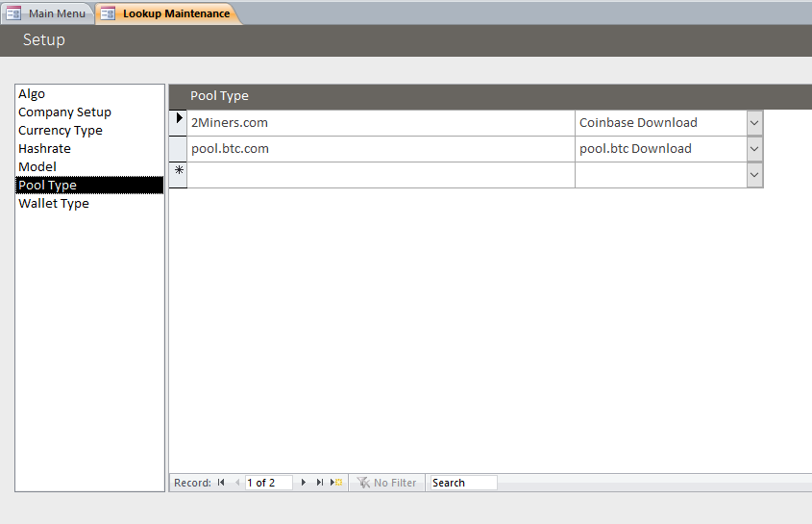The width and height of the screenshot is (812, 524).
Task: Go to previous record arrow
Action: (237, 483)
